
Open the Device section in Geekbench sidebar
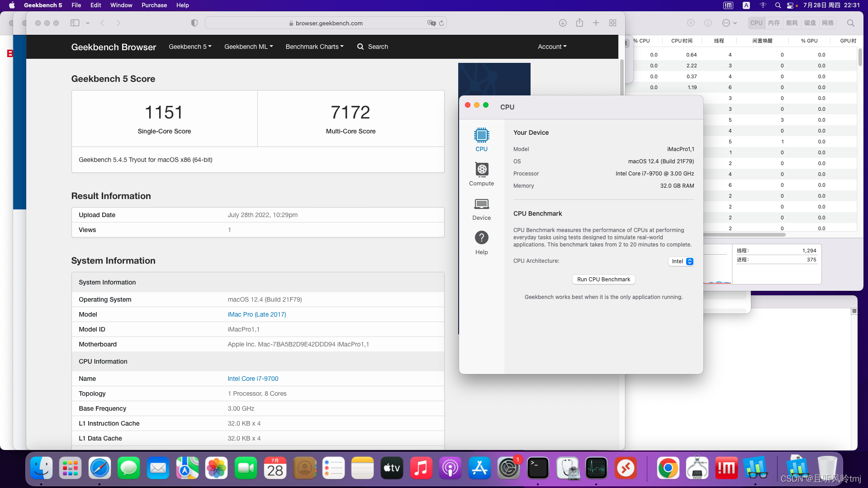(x=481, y=208)
